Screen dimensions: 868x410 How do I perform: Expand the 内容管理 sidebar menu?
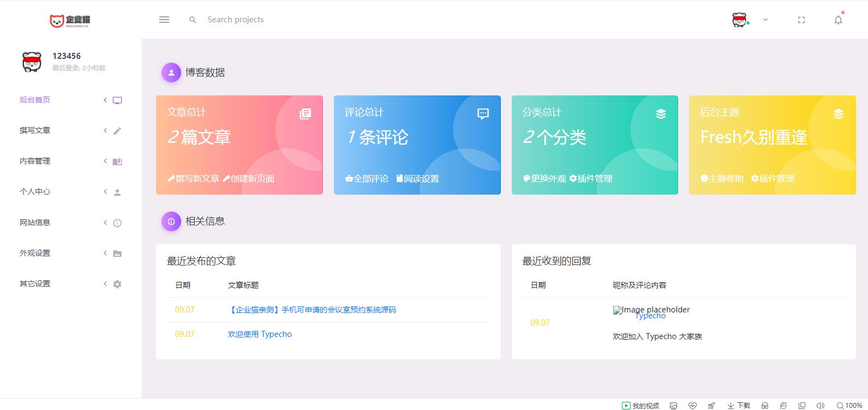pyautogui.click(x=35, y=161)
